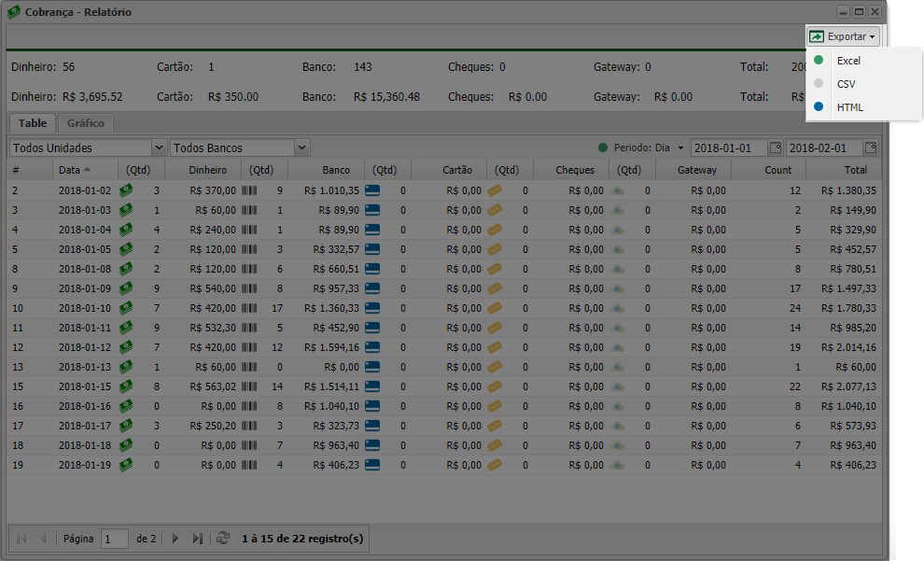Select the Table tab
Image resolution: width=924 pixels, height=561 pixels.
coord(33,123)
